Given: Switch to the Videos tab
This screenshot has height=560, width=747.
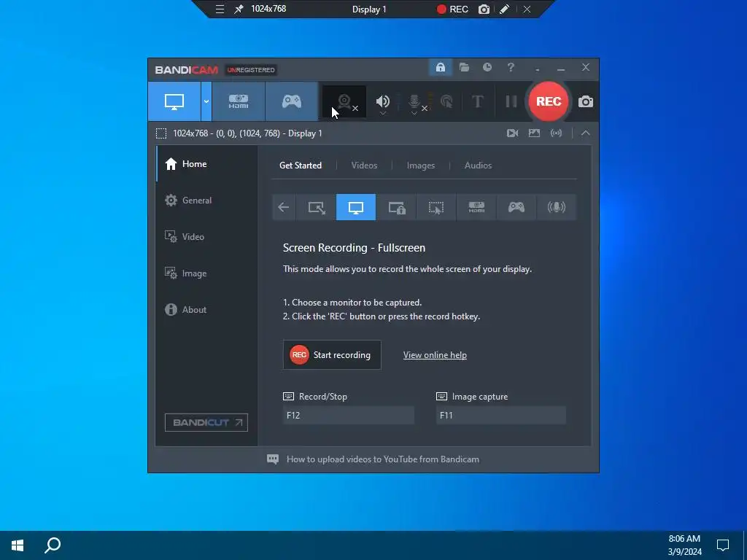Looking at the screenshot, I should click(x=364, y=166).
